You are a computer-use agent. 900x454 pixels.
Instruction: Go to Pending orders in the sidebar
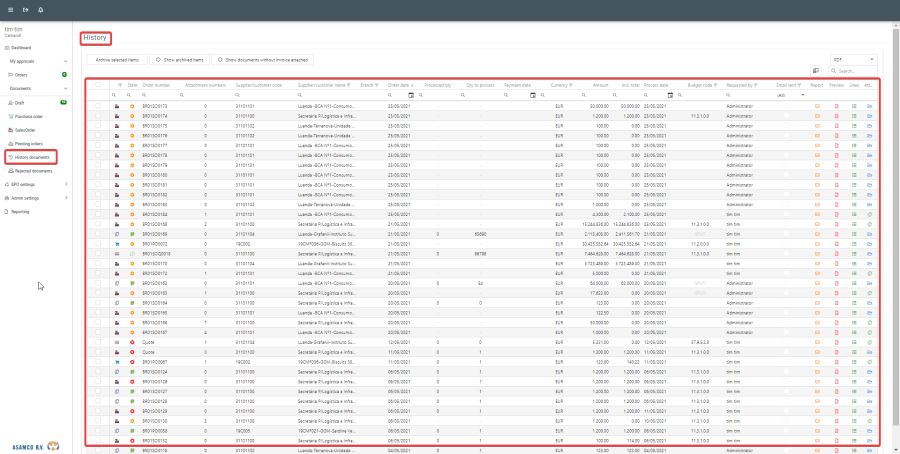29,143
